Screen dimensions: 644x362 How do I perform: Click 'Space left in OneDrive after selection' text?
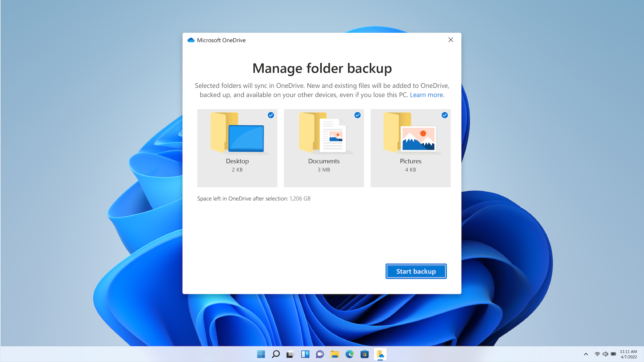(x=242, y=199)
